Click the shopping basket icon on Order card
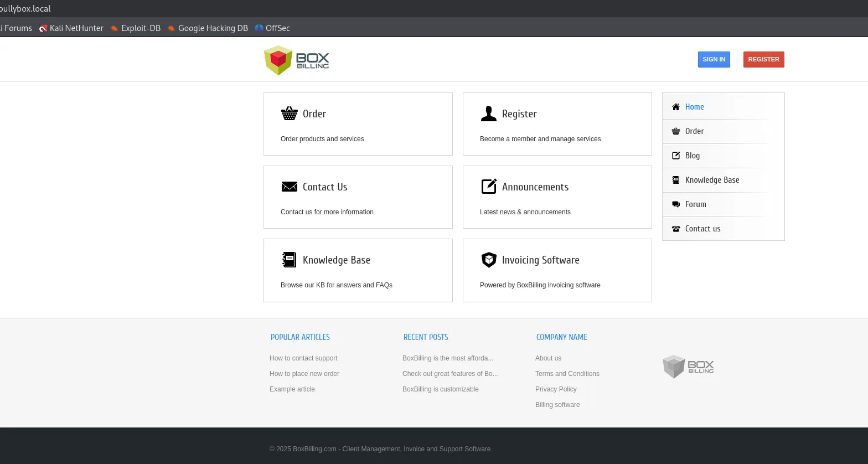Screen dimensions: 868x464 (x=289, y=114)
